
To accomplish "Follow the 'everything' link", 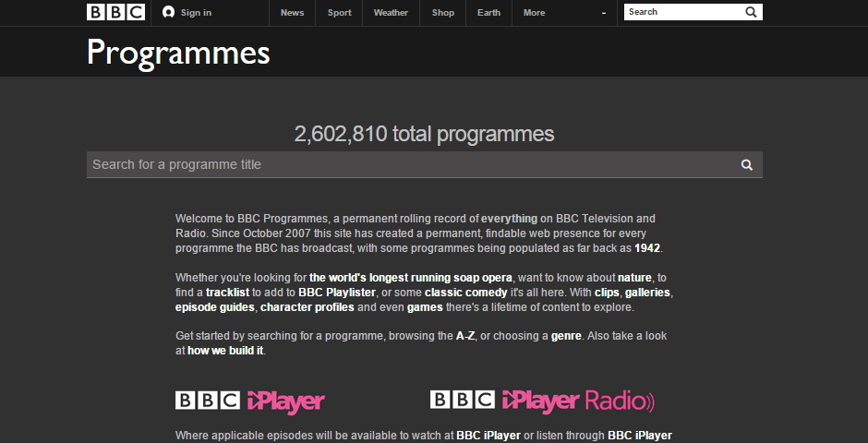I will click(x=509, y=219).
